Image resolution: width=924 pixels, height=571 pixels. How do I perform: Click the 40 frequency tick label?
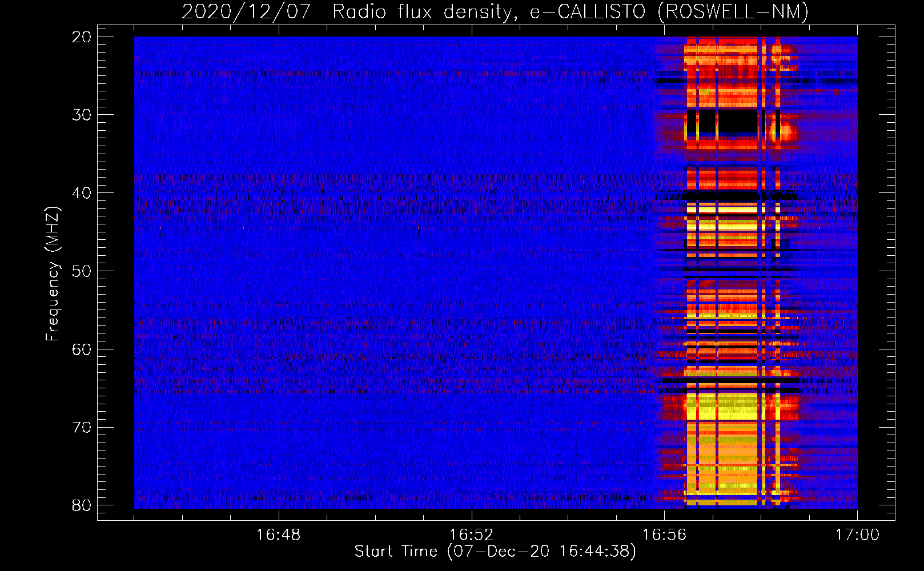point(82,193)
